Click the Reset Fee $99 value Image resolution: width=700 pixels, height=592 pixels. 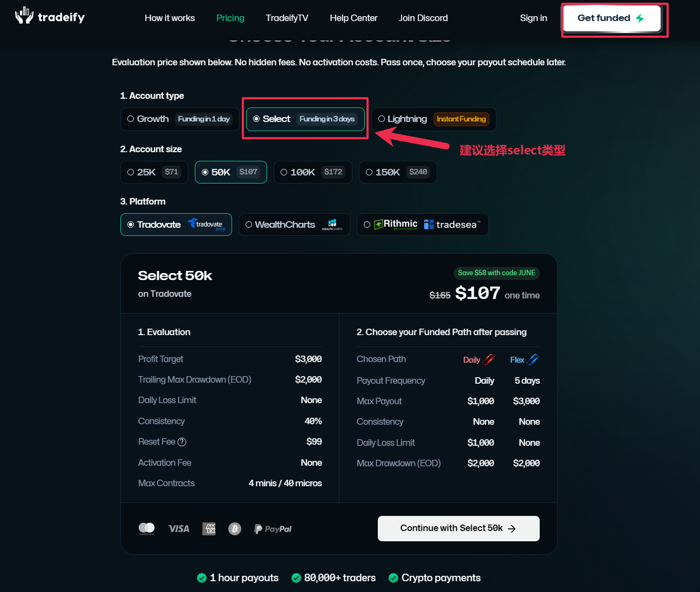click(x=314, y=441)
